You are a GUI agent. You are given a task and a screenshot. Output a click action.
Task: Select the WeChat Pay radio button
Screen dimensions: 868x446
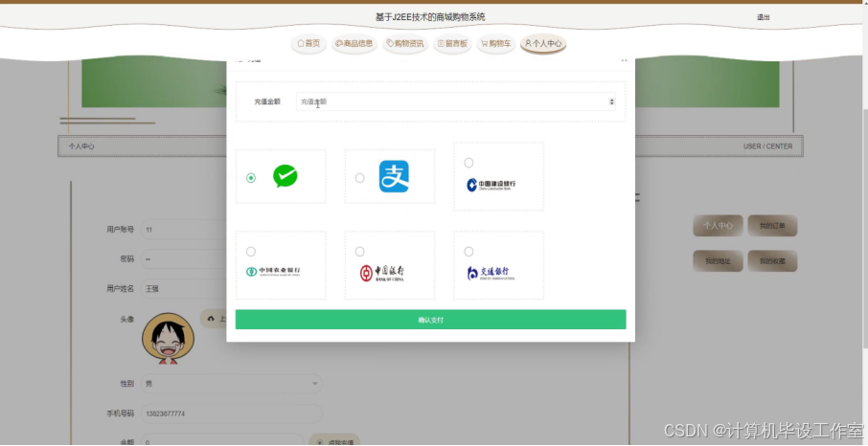(251, 178)
